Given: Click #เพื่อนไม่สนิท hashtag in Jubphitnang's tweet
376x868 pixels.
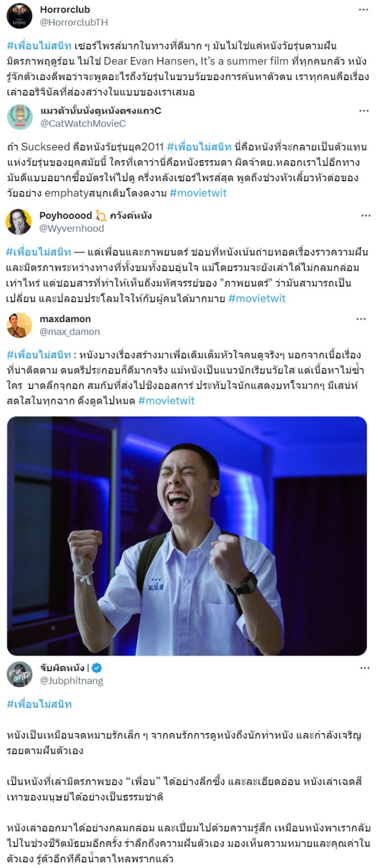Looking at the screenshot, I should pos(39,704).
